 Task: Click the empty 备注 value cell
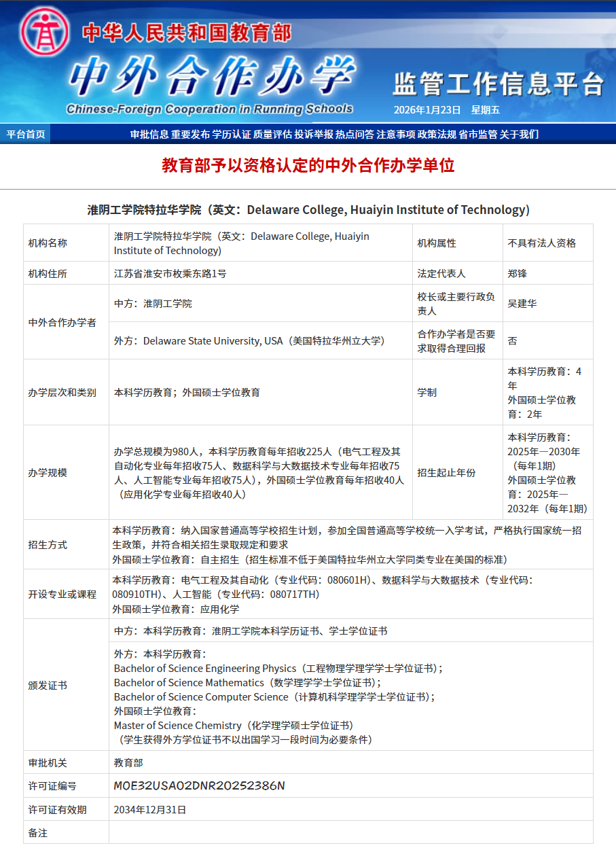[x=351, y=832]
